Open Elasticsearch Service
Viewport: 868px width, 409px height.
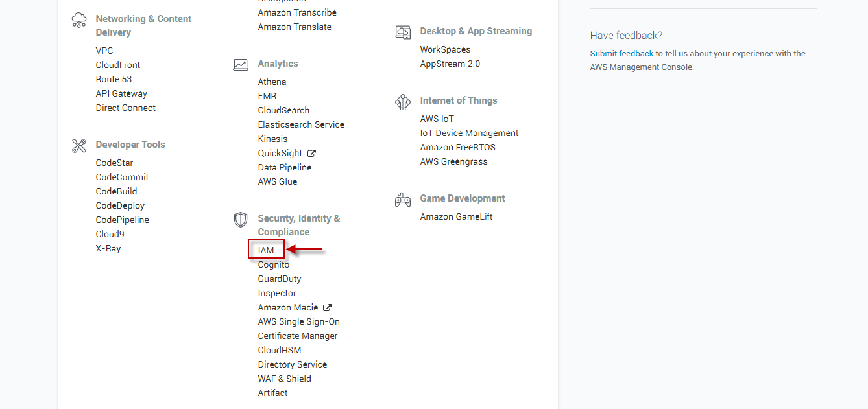tap(301, 124)
